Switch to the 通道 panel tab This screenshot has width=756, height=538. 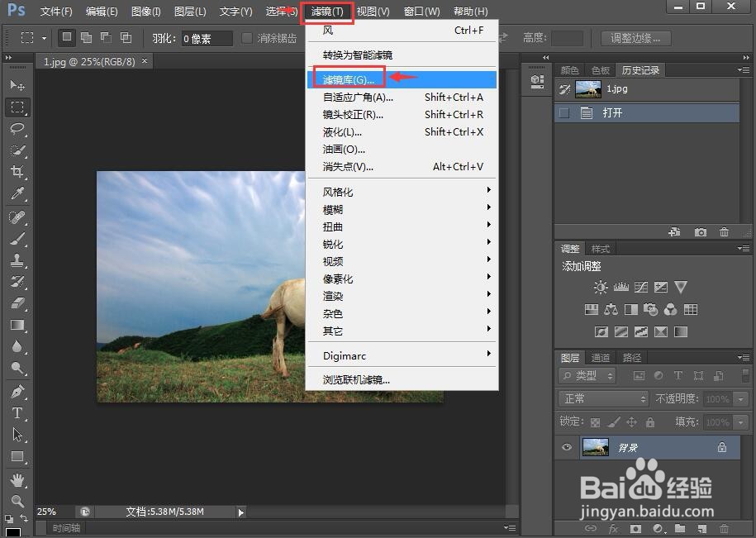point(599,357)
